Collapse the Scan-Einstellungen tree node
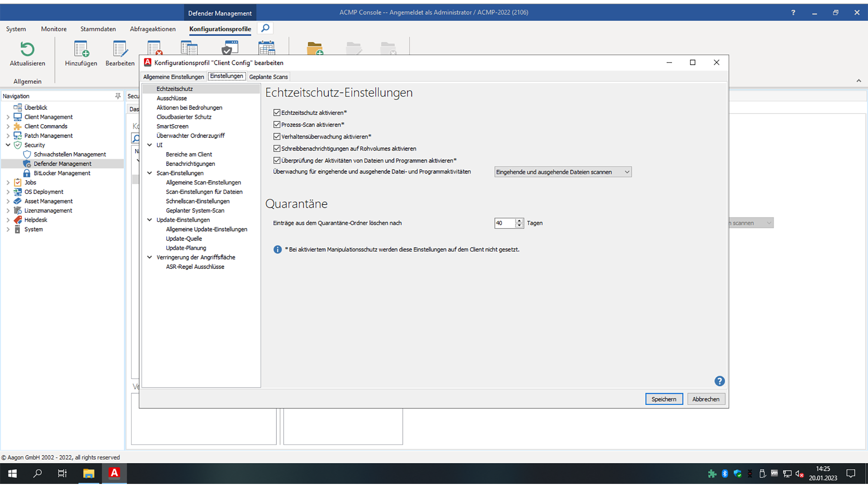The height and width of the screenshot is (488, 868). click(150, 173)
